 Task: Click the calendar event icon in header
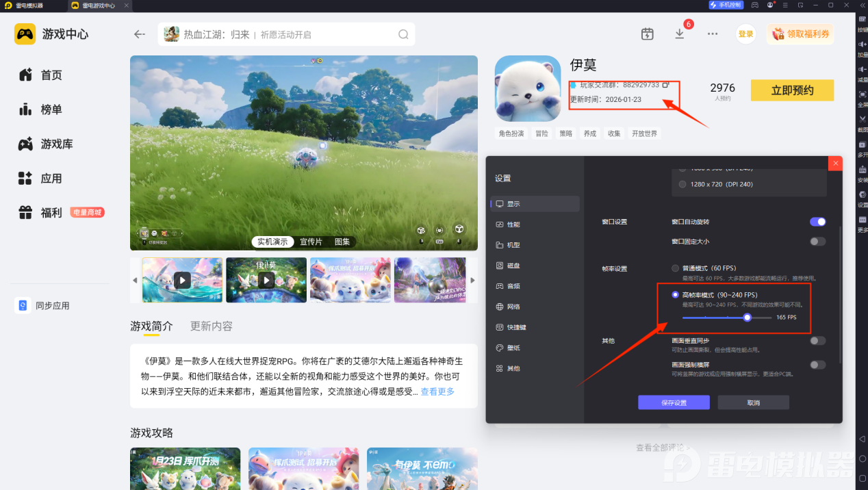pyautogui.click(x=647, y=34)
